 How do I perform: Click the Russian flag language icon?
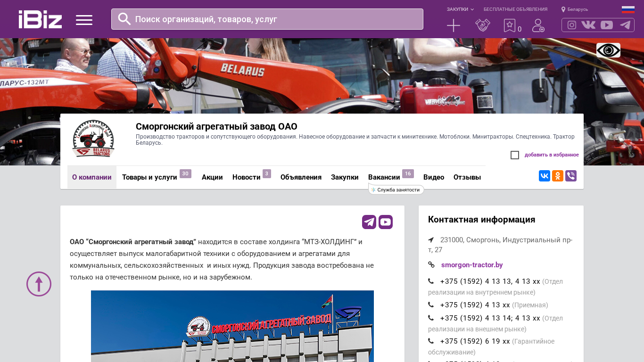628,9
